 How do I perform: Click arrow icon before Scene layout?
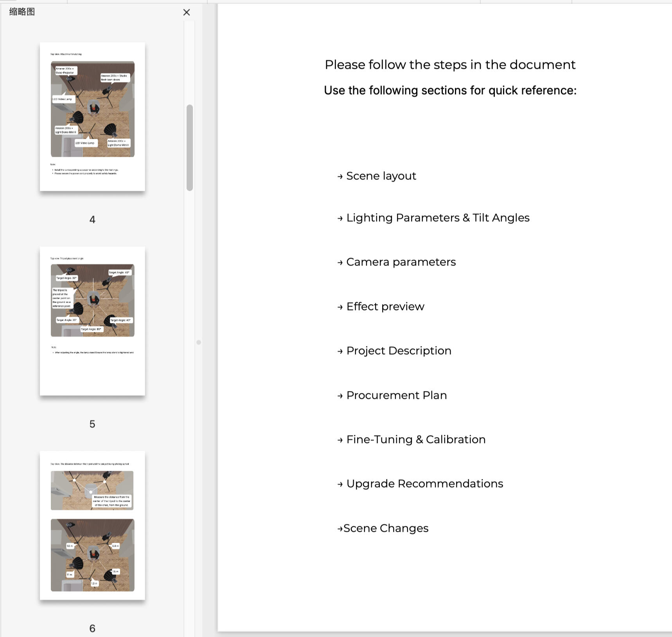click(340, 177)
